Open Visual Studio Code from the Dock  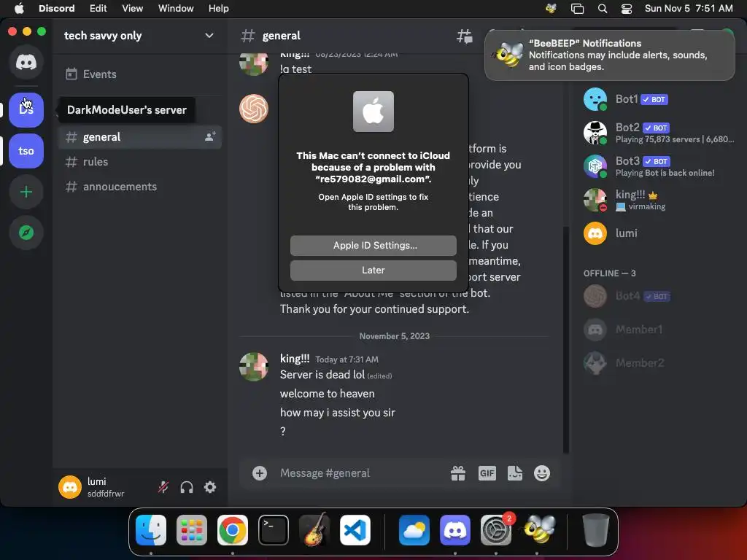tap(355, 530)
